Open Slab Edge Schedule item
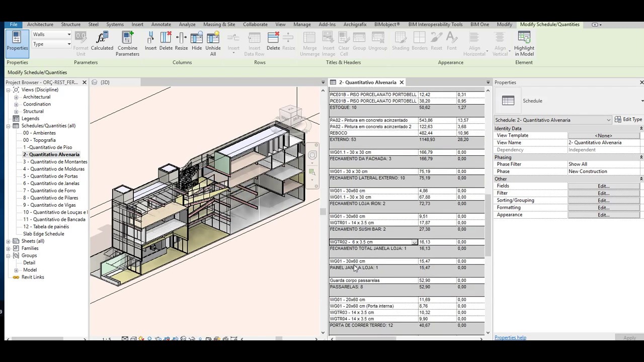 coord(44,234)
